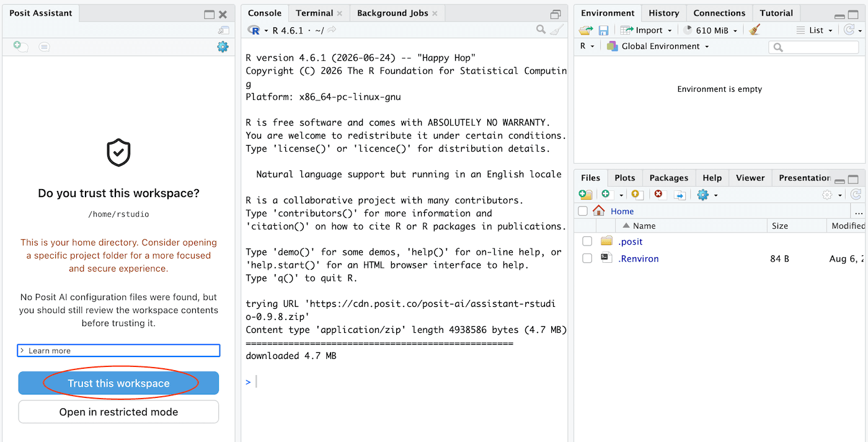This screenshot has height=442, width=868.
Task: Click Trust this workspace
Action: pyautogui.click(x=118, y=383)
